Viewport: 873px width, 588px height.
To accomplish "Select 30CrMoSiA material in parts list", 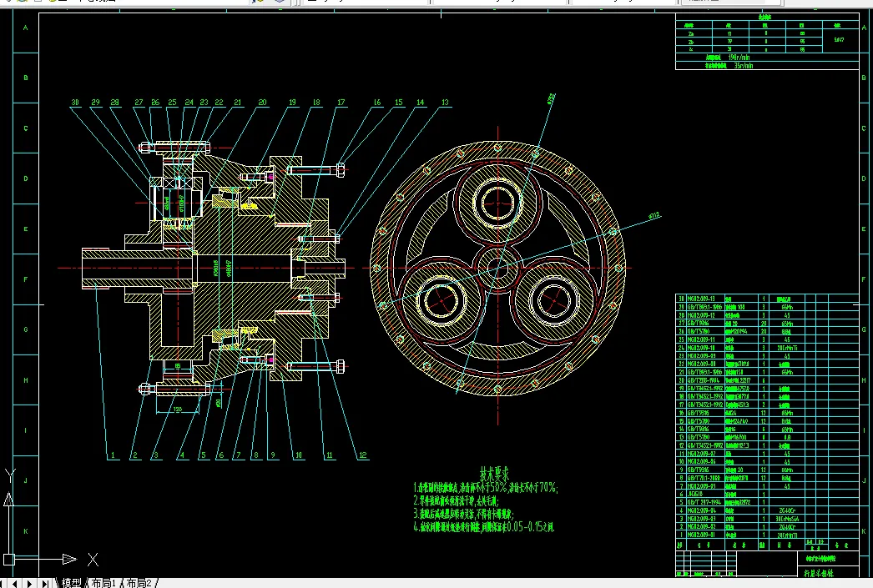I will pyautogui.click(x=787, y=519).
